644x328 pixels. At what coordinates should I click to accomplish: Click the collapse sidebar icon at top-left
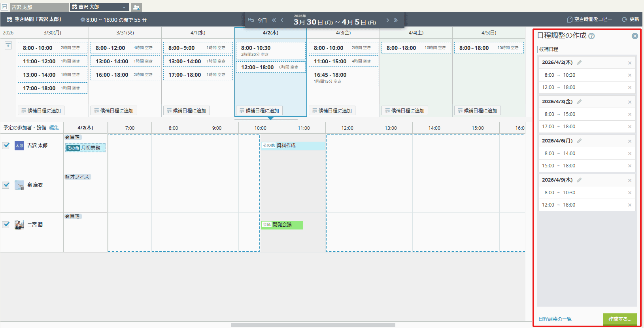coord(4,7)
